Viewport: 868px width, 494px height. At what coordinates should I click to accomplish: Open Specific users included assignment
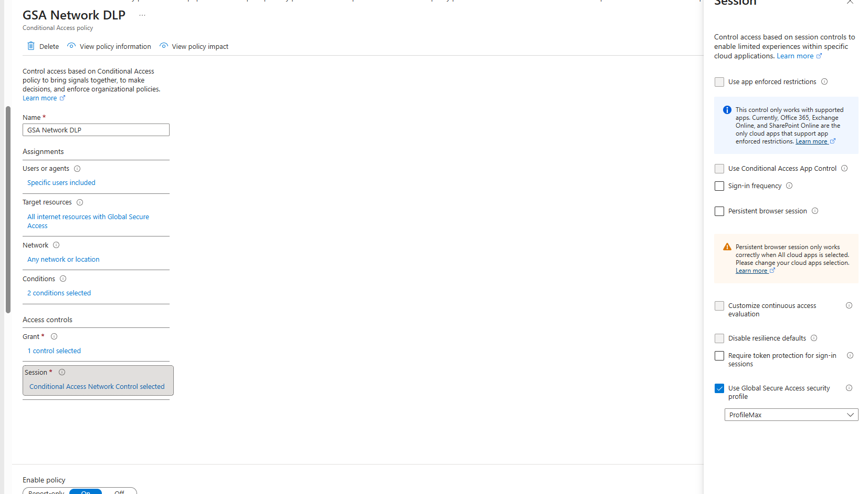[x=61, y=183]
